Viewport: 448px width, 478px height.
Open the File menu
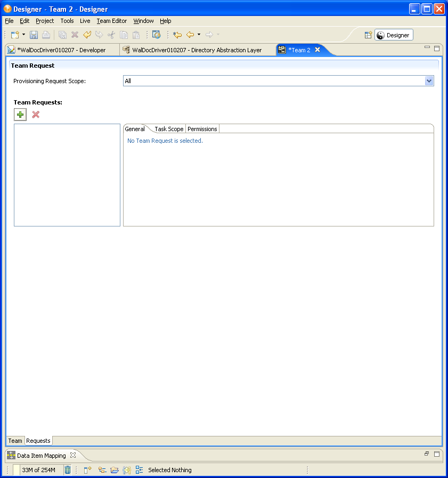[9, 21]
